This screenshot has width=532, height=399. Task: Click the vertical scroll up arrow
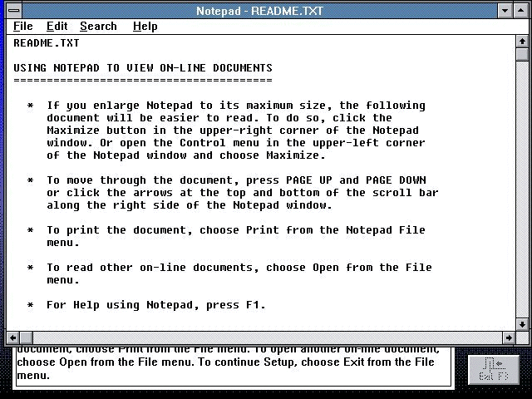click(x=522, y=42)
